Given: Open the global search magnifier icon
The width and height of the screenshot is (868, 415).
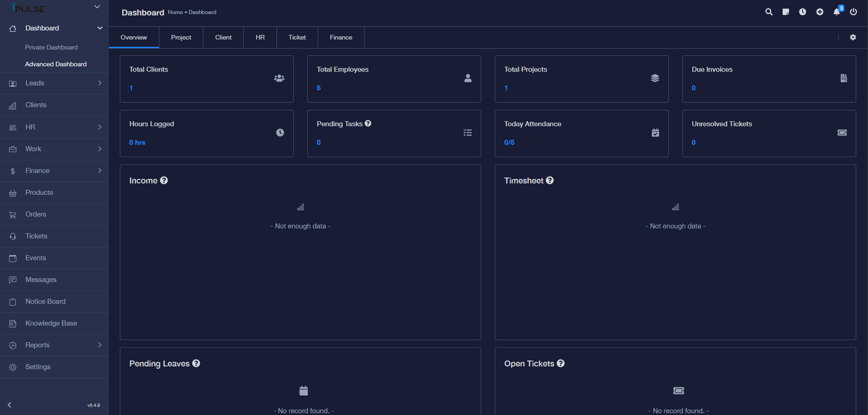Looking at the screenshot, I should coord(769,12).
